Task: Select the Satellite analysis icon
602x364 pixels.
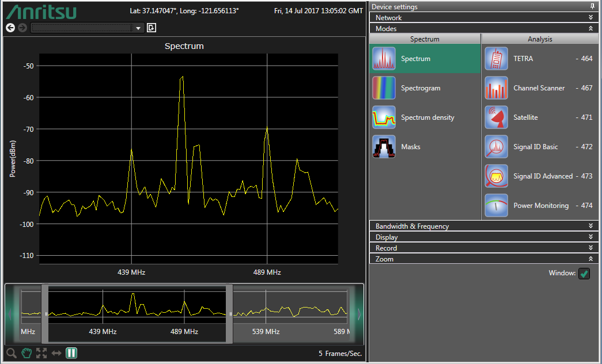Action: [496, 117]
